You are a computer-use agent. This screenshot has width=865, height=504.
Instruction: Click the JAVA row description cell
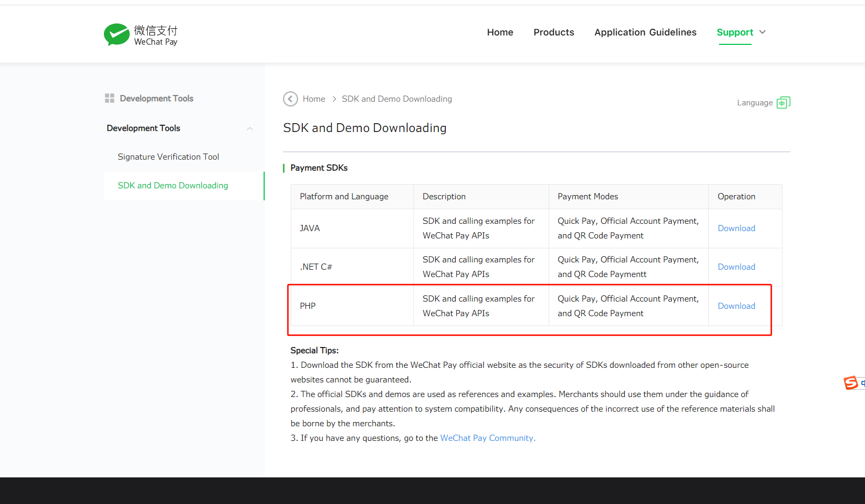click(x=481, y=229)
